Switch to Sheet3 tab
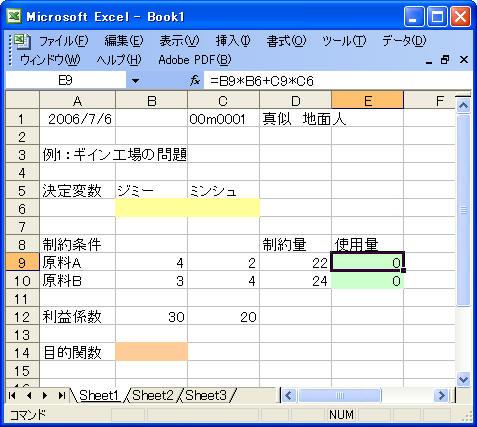The width and height of the screenshot is (477, 427). point(206,396)
